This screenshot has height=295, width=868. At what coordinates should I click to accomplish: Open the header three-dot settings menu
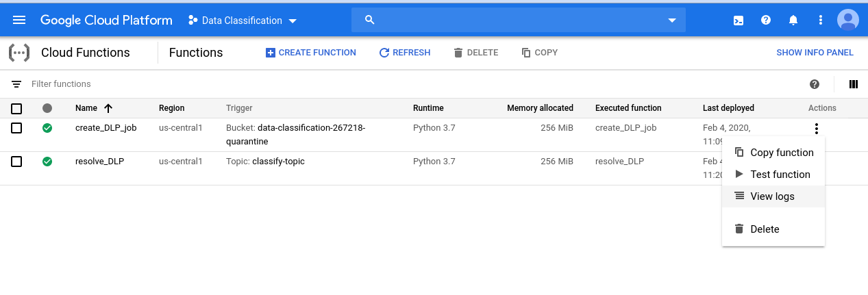[x=821, y=20]
